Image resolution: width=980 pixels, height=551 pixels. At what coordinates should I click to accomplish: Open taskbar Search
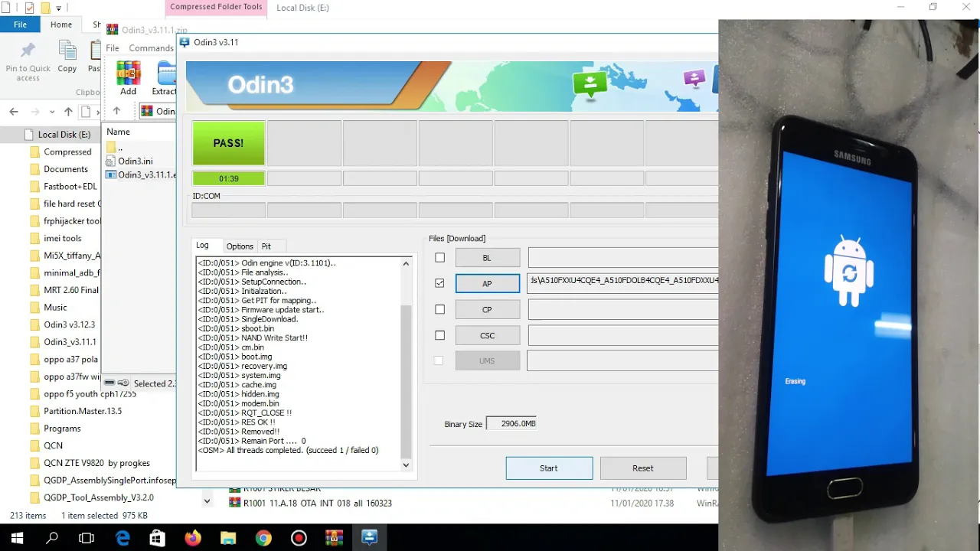click(x=52, y=538)
